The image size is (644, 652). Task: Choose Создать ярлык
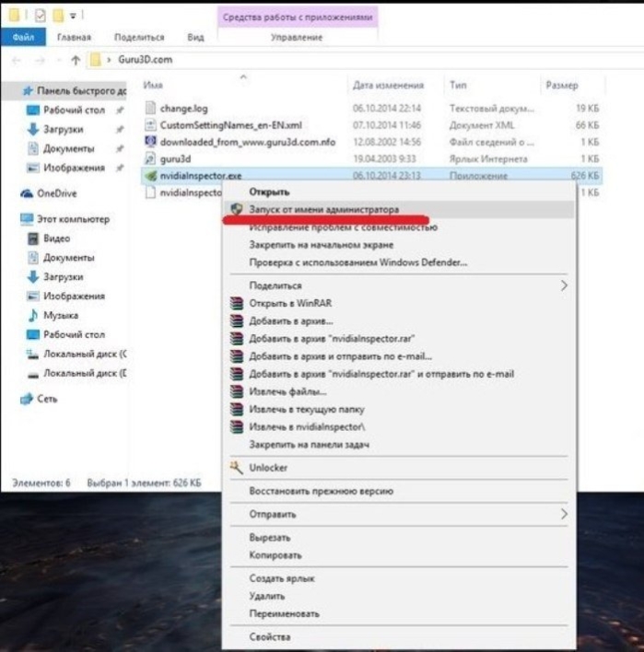pyautogui.click(x=400, y=578)
